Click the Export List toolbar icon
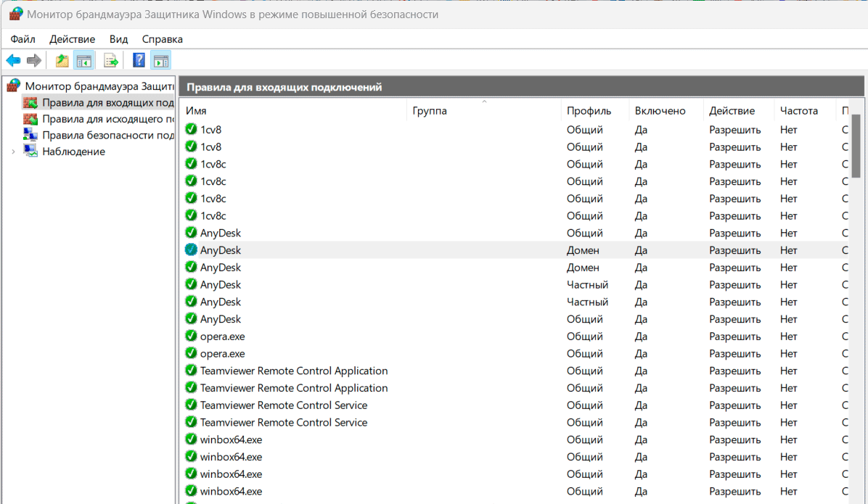The height and width of the screenshot is (504, 868). 111,61
